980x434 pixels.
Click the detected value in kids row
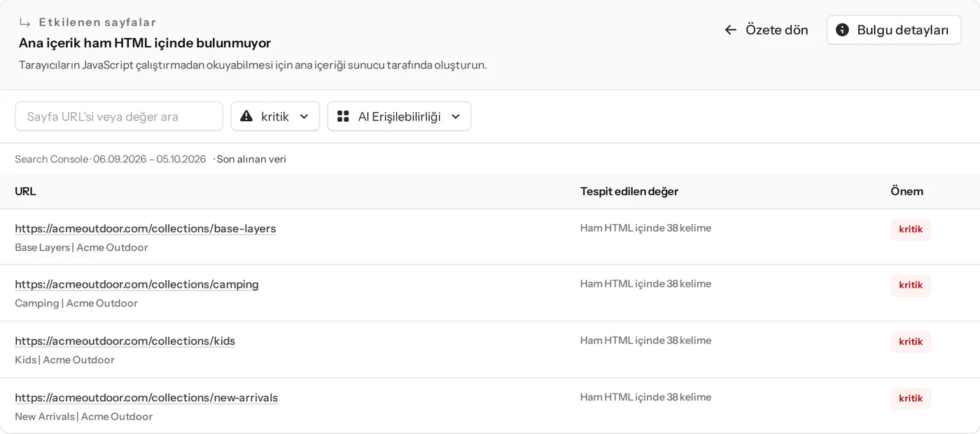(x=645, y=340)
